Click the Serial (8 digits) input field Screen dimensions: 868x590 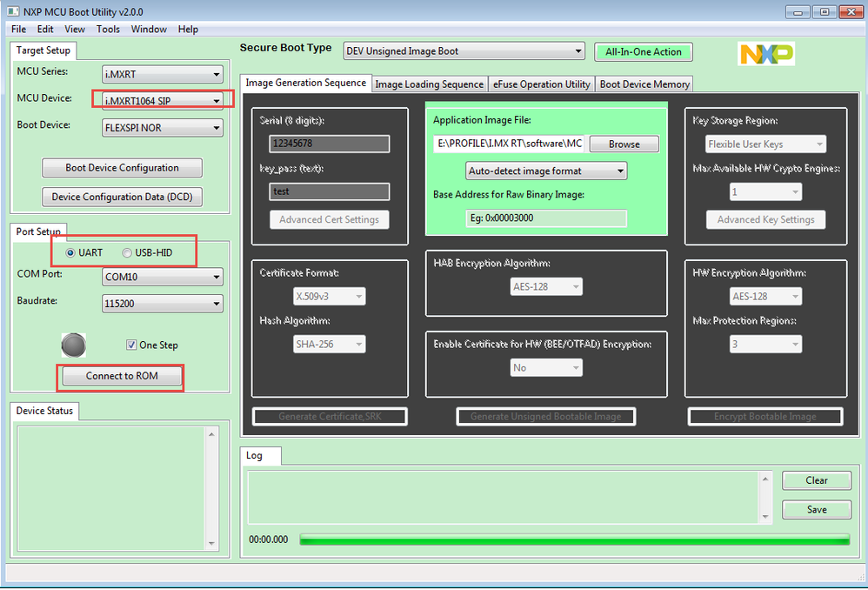tap(329, 144)
